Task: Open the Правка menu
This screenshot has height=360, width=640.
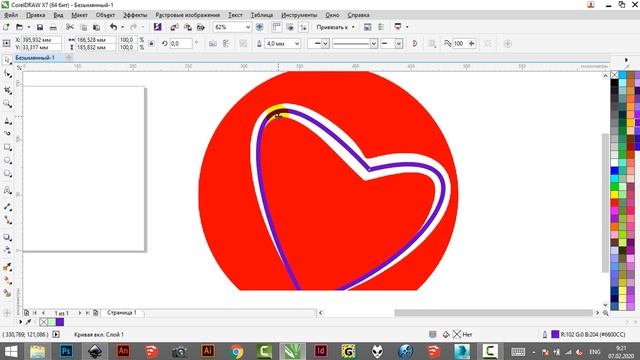Action: point(36,15)
